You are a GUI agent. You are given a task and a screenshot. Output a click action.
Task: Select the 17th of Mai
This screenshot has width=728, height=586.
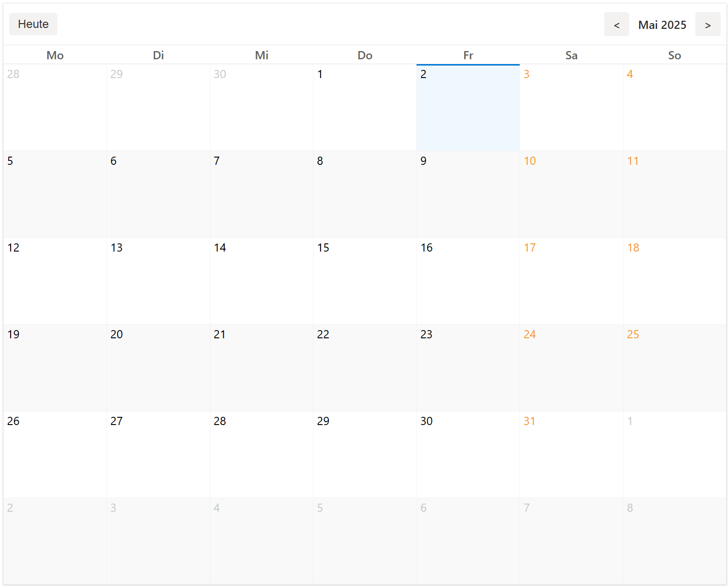[x=571, y=280]
